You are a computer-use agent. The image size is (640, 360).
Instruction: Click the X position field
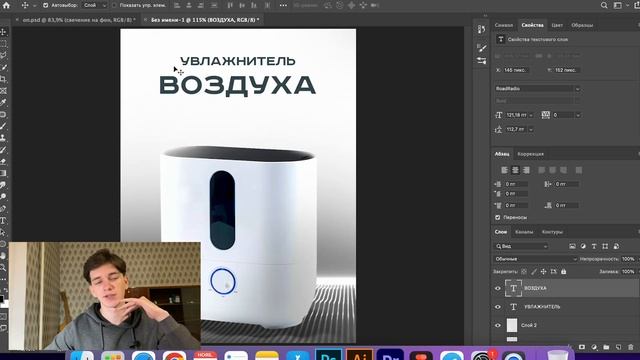(515, 70)
